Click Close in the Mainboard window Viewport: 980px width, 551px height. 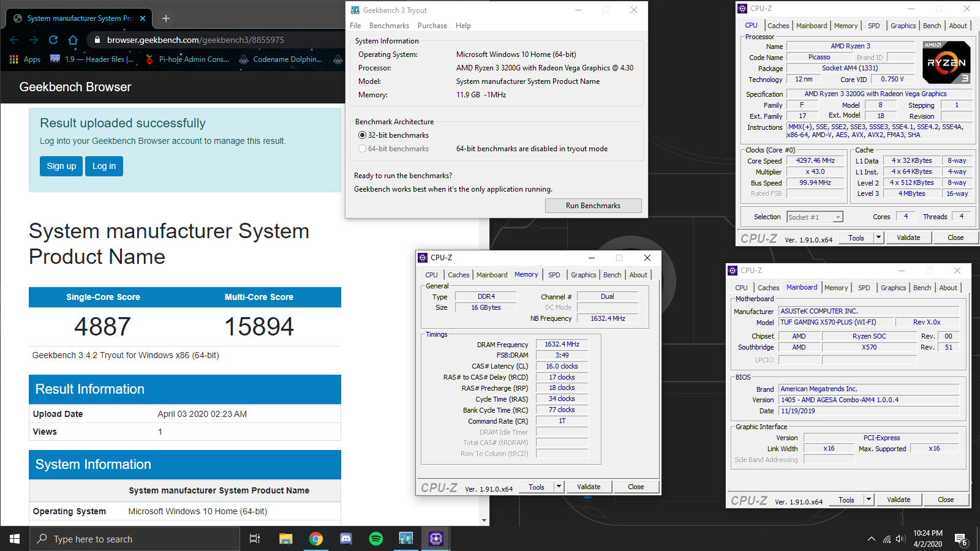[x=946, y=500]
